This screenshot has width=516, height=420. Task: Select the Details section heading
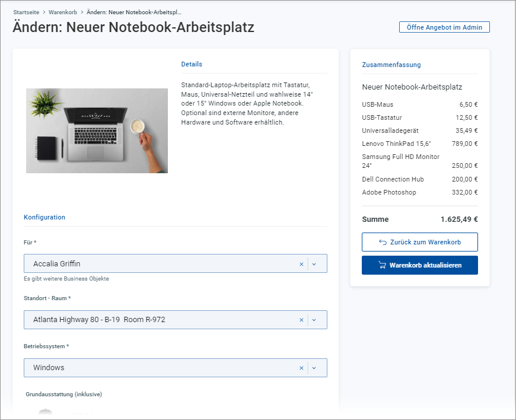tap(192, 64)
